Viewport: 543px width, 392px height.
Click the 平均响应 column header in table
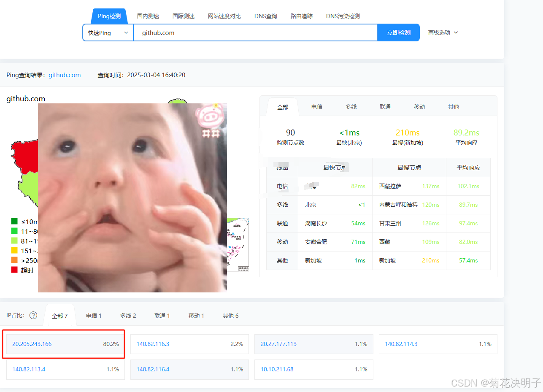pos(468,168)
